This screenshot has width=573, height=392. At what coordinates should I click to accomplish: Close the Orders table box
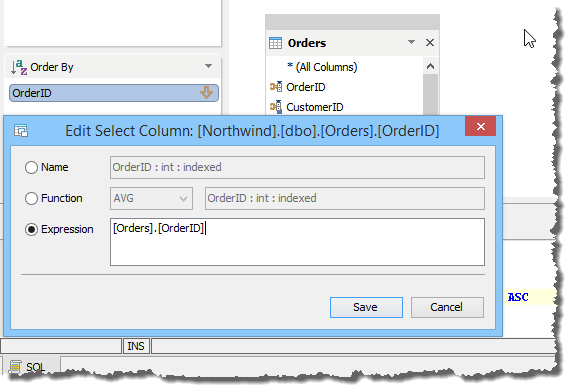[430, 43]
